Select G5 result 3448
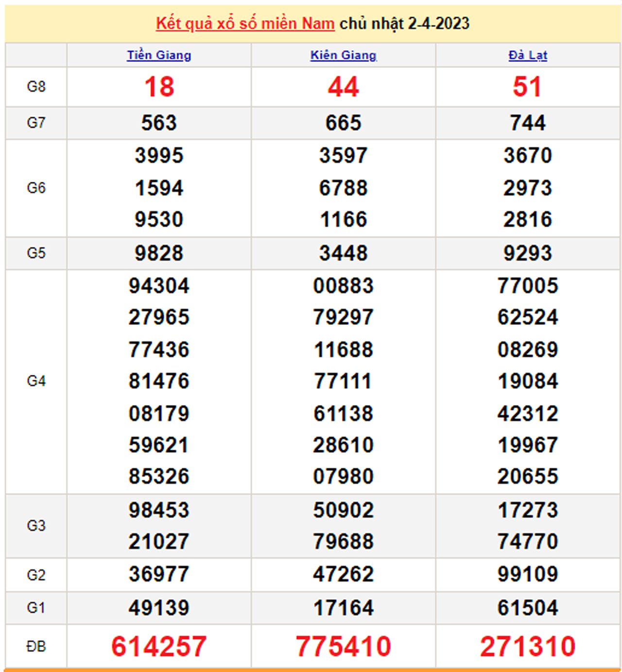 [x=344, y=253]
